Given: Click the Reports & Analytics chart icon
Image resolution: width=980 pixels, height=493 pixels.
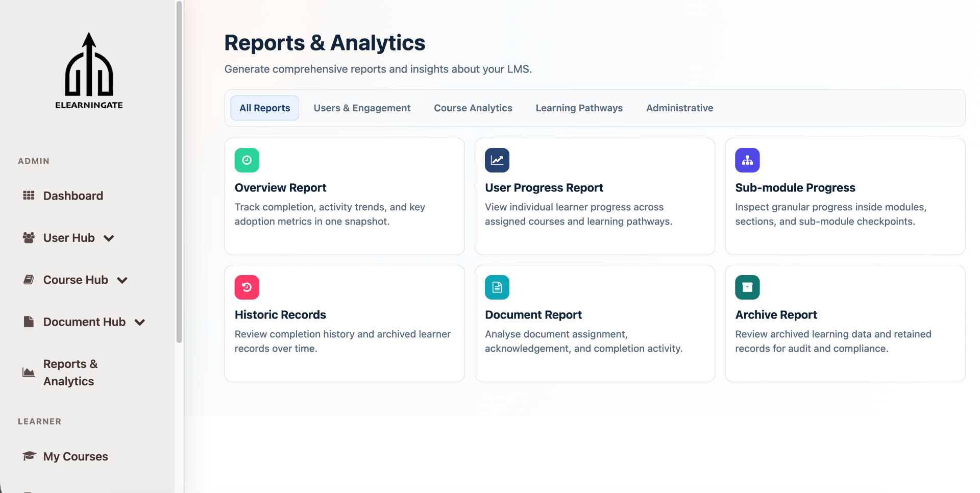Looking at the screenshot, I should (29, 373).
